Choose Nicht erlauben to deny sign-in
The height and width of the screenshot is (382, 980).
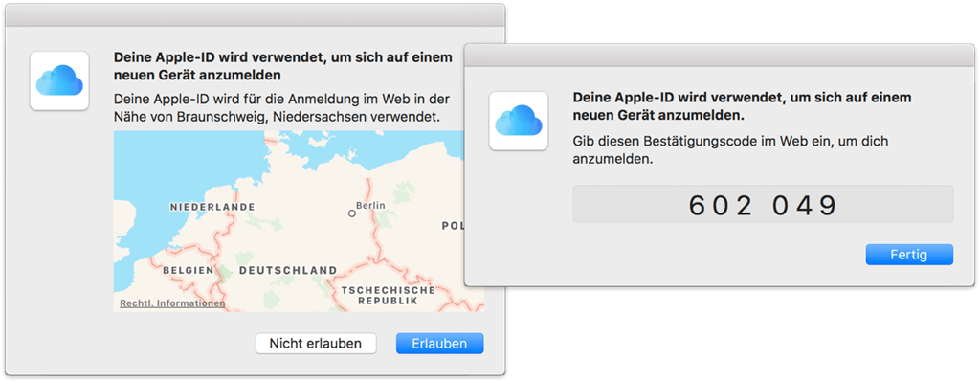coord(316,344)
